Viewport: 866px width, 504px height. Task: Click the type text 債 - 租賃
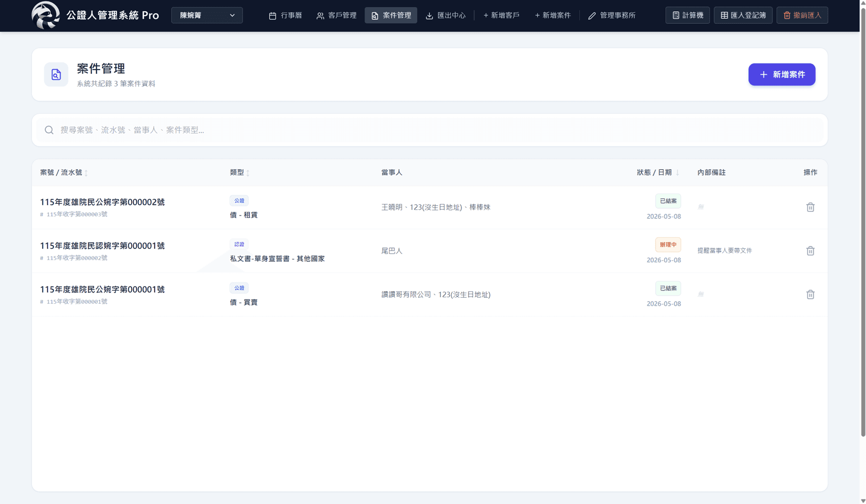pyautogui.click(x=243, y=215)
